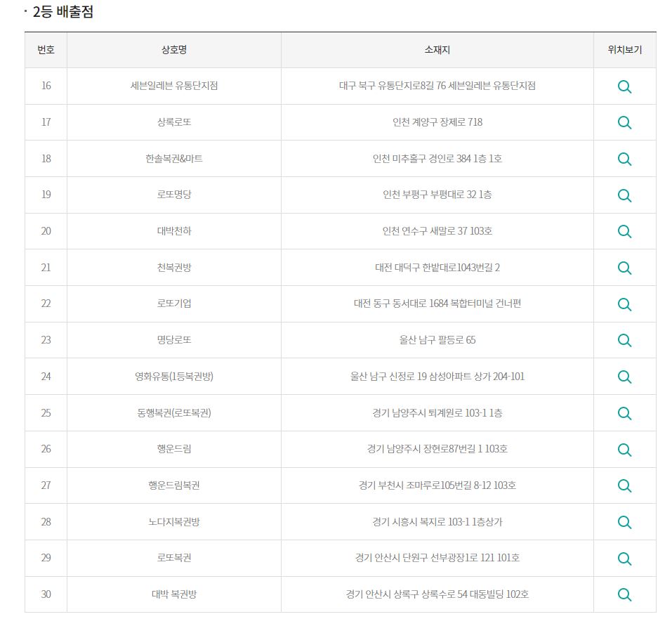This screenshot has height=626, width=672.
Task: Select store name 노다지복권방
Action: pyautogui.click(x=174, y=522)
